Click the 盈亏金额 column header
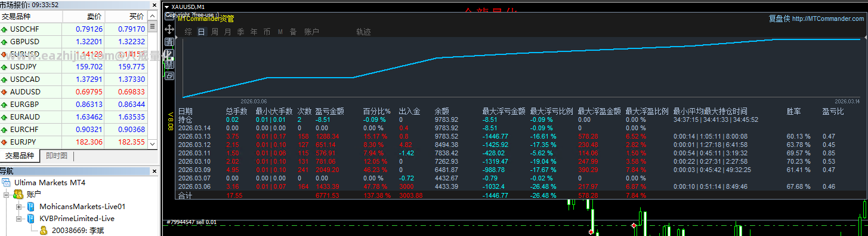The image size is (868, 236). click(x=330, y=111)
